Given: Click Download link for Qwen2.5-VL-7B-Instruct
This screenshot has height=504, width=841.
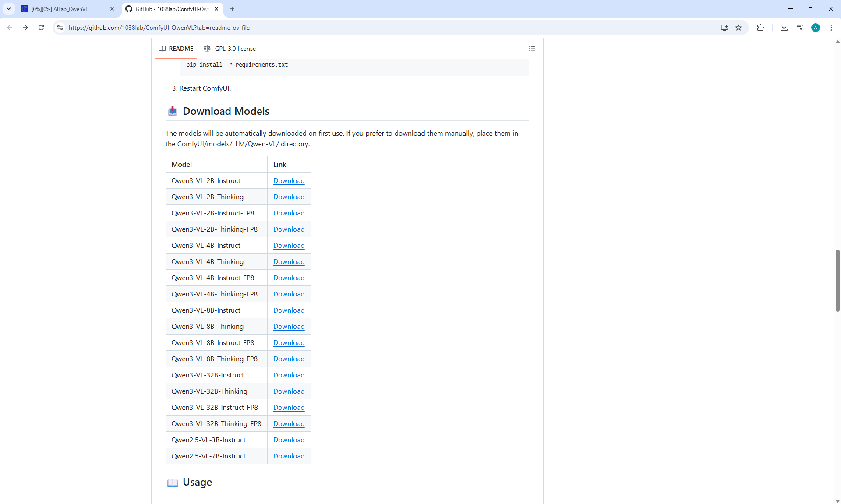Looking at the screenshot, I should coord(289,456).
